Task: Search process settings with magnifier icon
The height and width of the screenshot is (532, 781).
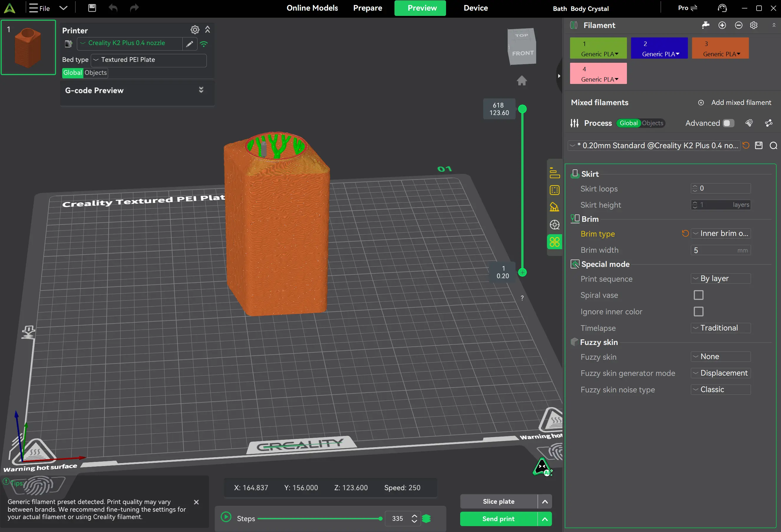Action: pyautogui.click(x=773, y=146)
